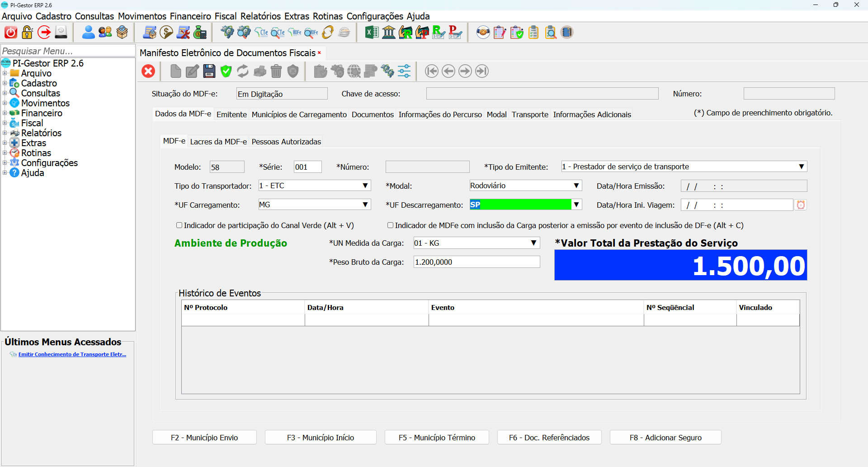This screenshot has height=467, width=868.
Task: Click the handshake icon in toolbar
Action: pyautogui.click(x=483, y=33)
